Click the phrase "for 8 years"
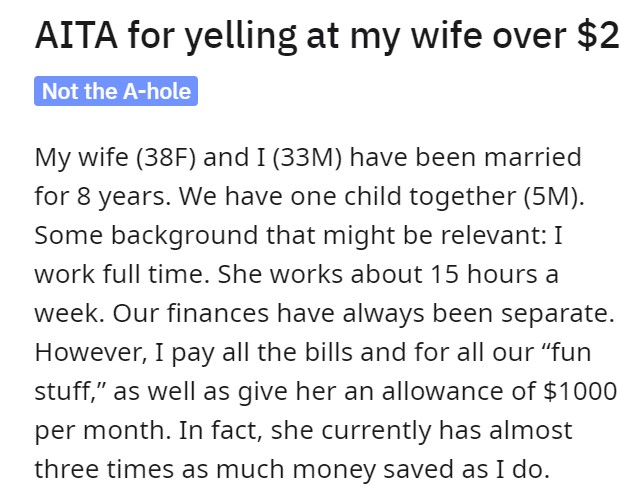The height and width of the screenshot is (494, 642). click(x=102, y=196)
